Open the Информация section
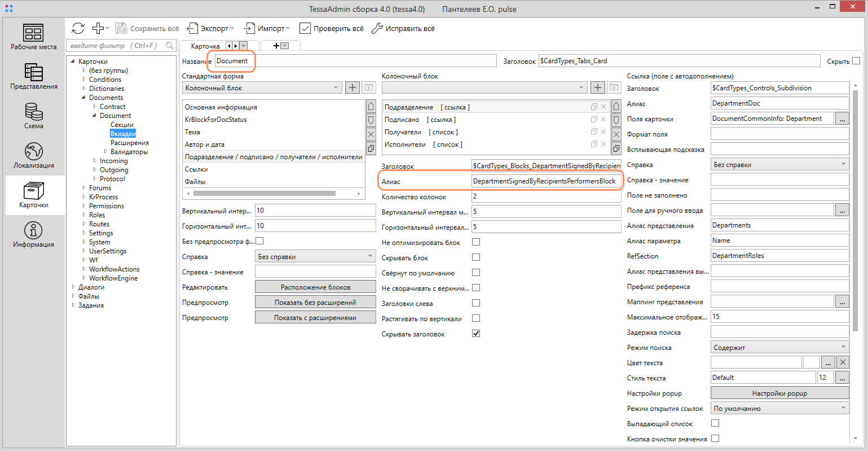 (33, 235)
